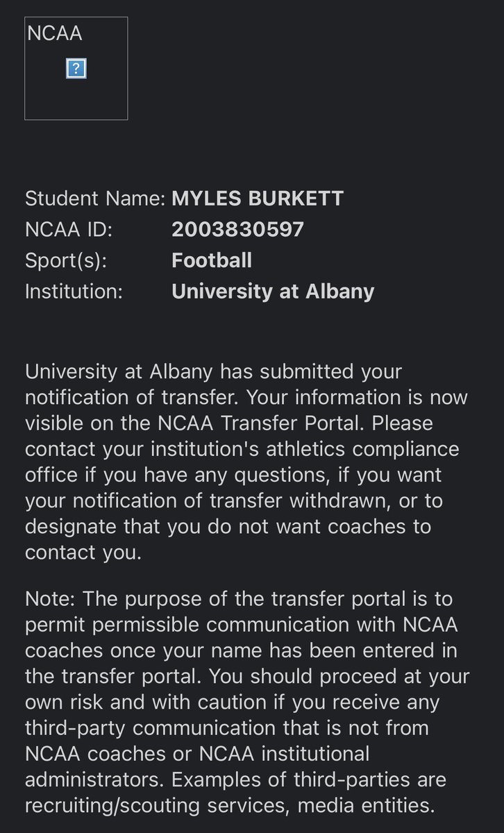504x833 pixels.
Task: Click the Student Name field label
Action: point(95,199)
